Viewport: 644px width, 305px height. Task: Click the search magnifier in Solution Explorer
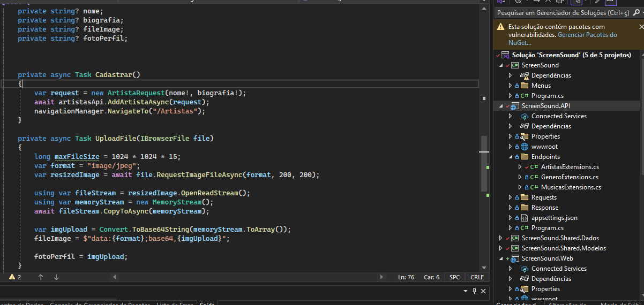tap(635, 12)
